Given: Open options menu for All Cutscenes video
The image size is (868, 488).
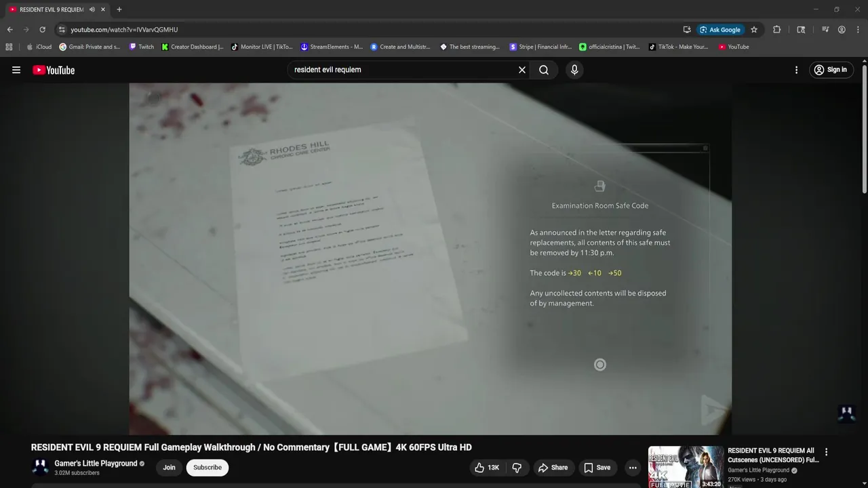Looking at the screenshot, I should click(x=826, y=452).
